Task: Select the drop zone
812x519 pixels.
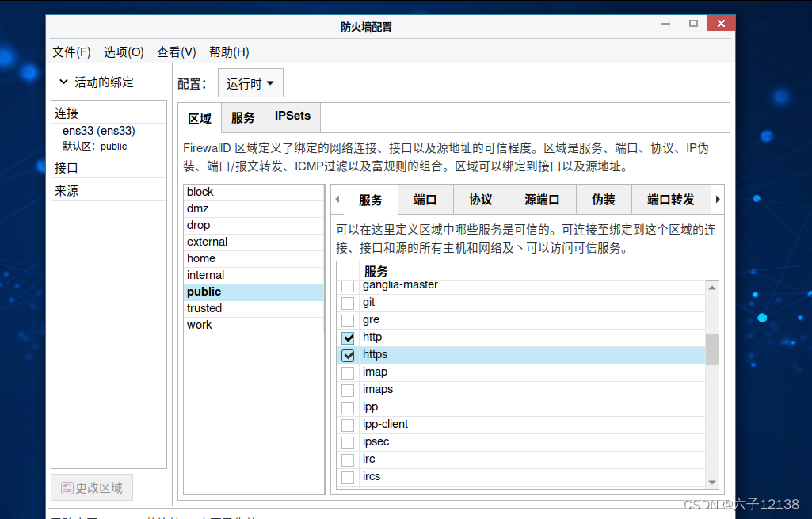Action: 254,225
